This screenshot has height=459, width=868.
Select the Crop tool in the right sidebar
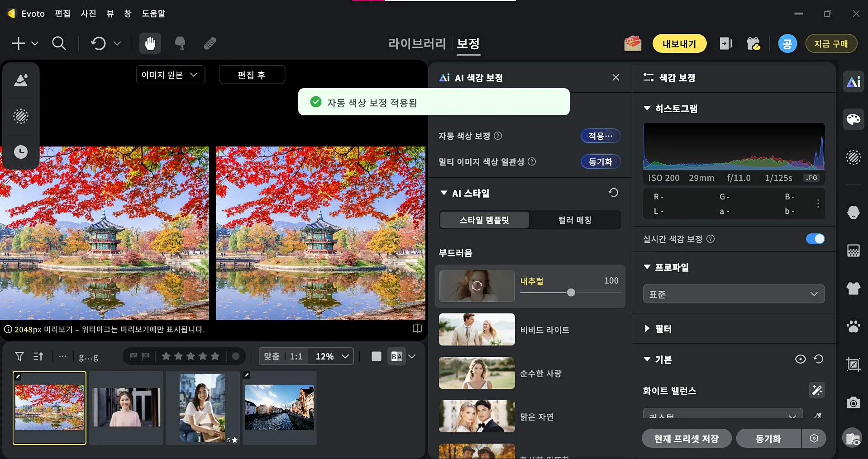853,364
